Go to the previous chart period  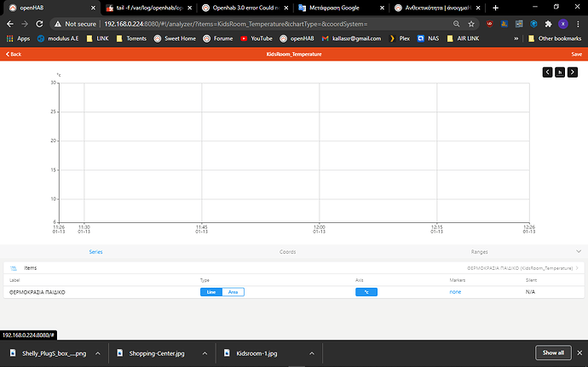(x=548, y=72)
